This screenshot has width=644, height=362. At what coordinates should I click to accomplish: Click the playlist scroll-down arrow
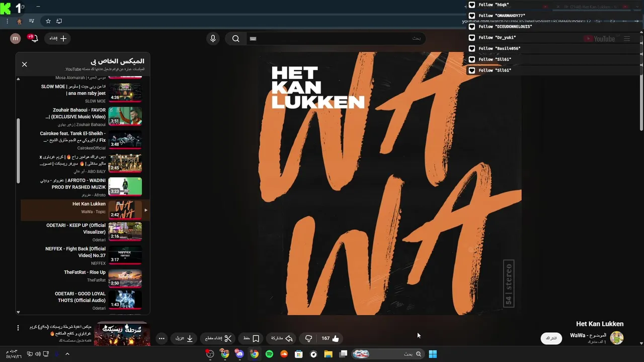tap(18, 312)
